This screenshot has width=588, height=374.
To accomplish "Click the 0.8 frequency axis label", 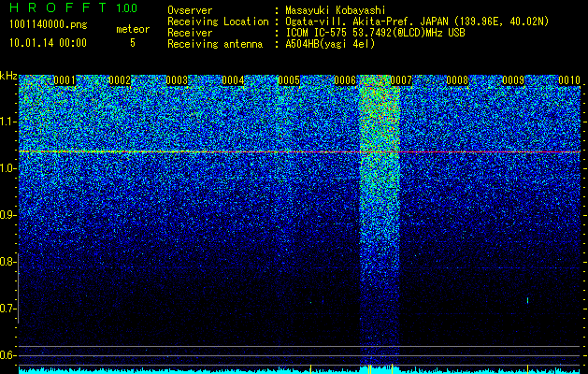I will pos(8,262).
